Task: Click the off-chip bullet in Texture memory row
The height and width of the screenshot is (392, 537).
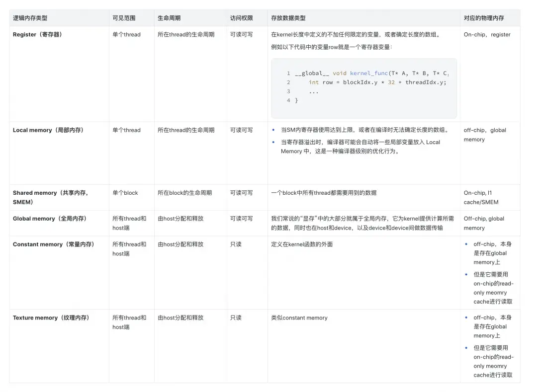Action: pos(492,327)
